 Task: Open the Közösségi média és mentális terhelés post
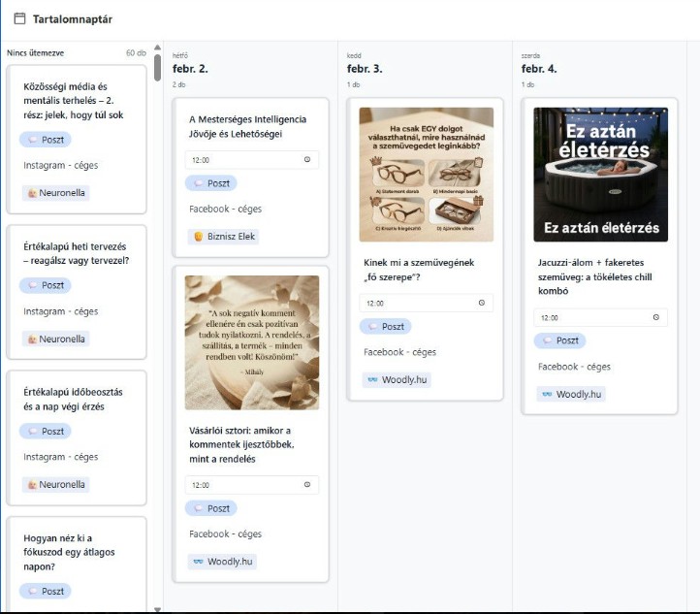(x=74, y=101)
